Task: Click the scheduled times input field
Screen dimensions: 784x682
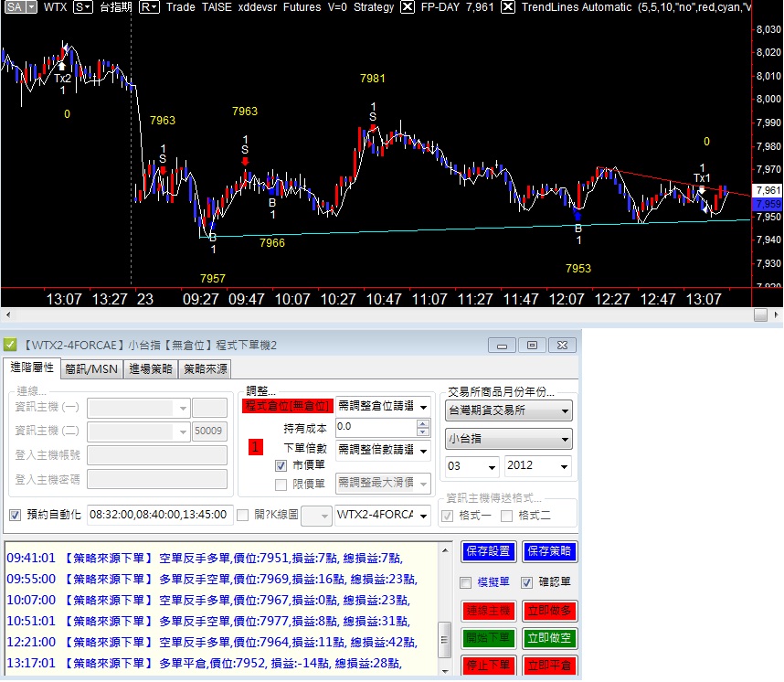Action: 160,515
